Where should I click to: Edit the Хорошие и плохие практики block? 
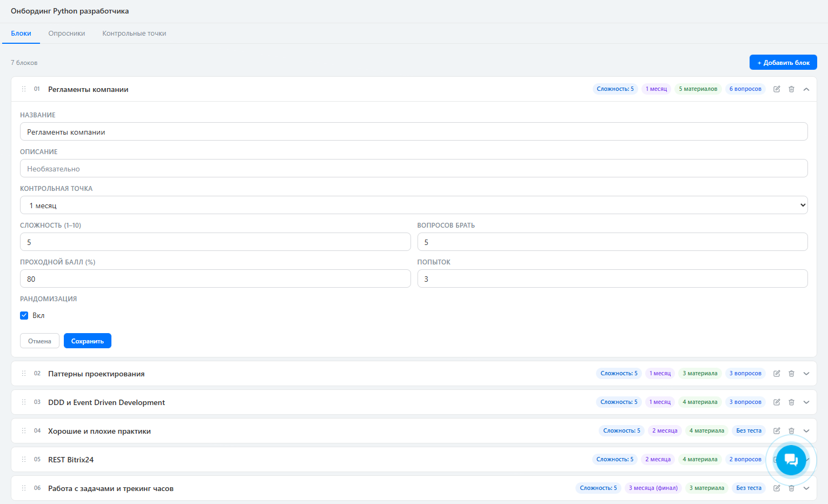tap(777, 431)
